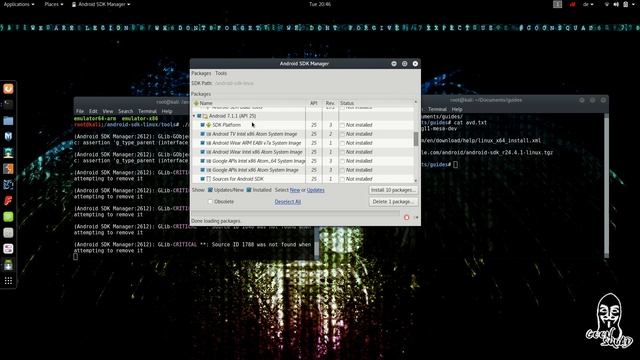Image resolution: width=640 pixels, height=360 pixels.
Task: Click the workspace indicator in top bar
Action: coord(558,4)
